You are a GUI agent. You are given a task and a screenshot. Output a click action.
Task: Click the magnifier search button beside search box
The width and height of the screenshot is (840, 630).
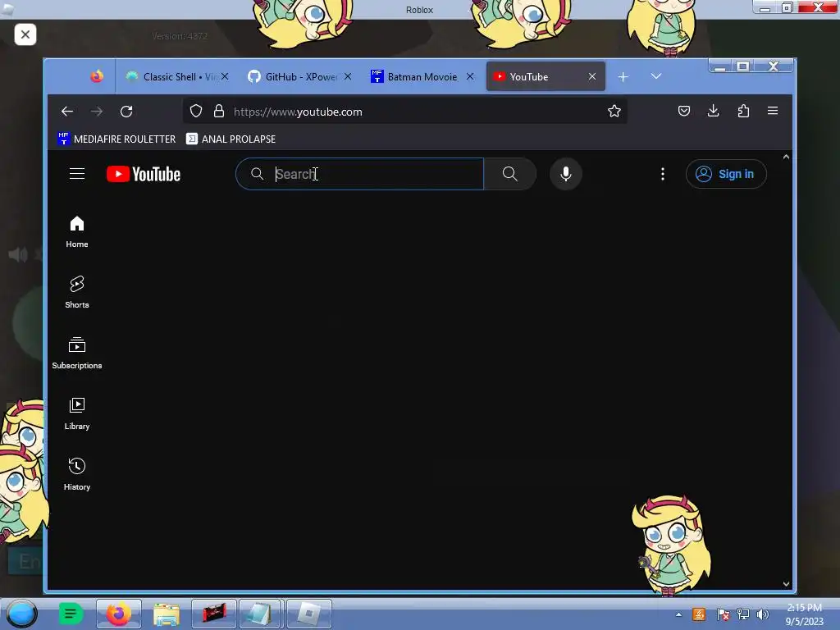tap(509, 174)
